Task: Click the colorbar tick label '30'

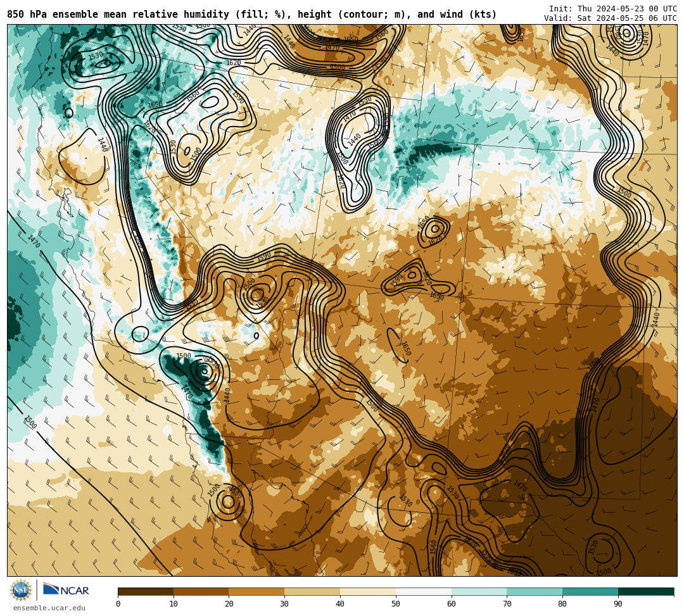Action: 284,604
